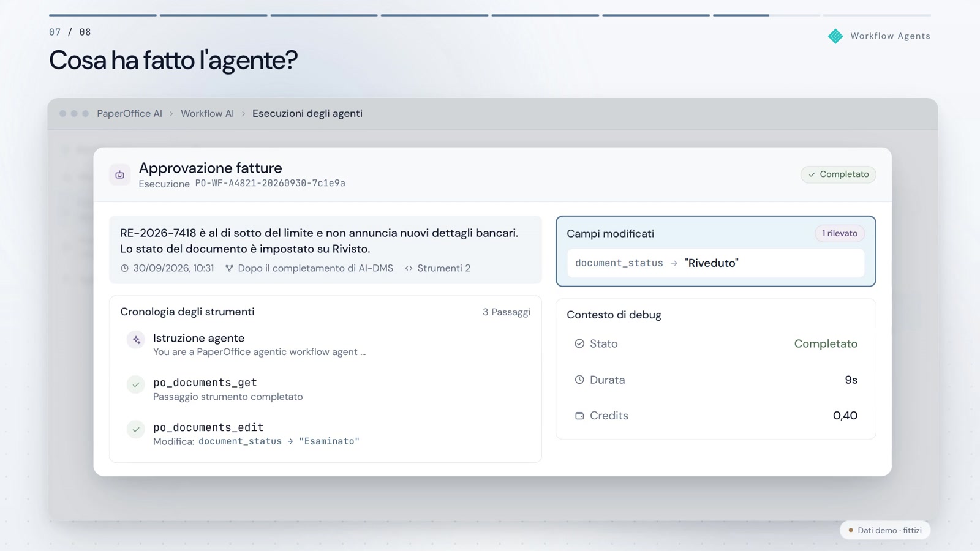The width and height of the screenshot is (980, 551).
Task: Expand the po_documents_edit step
Action: tap(325, 433)
